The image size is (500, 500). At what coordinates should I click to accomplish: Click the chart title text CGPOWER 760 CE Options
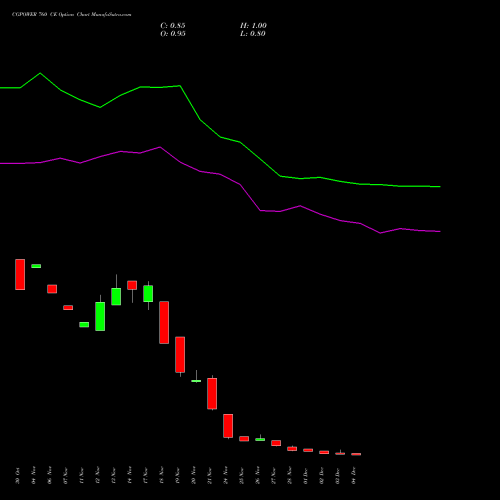pyautogui.click(x=43, y=15)
